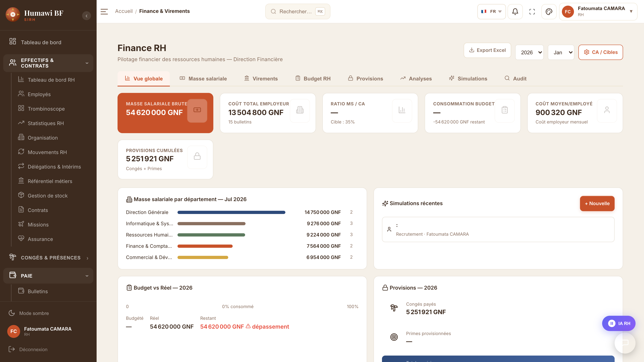Screen dimensions: 644x362
Task: Go to Employés page
Action: pyautogui.click(x=39, y=94)
